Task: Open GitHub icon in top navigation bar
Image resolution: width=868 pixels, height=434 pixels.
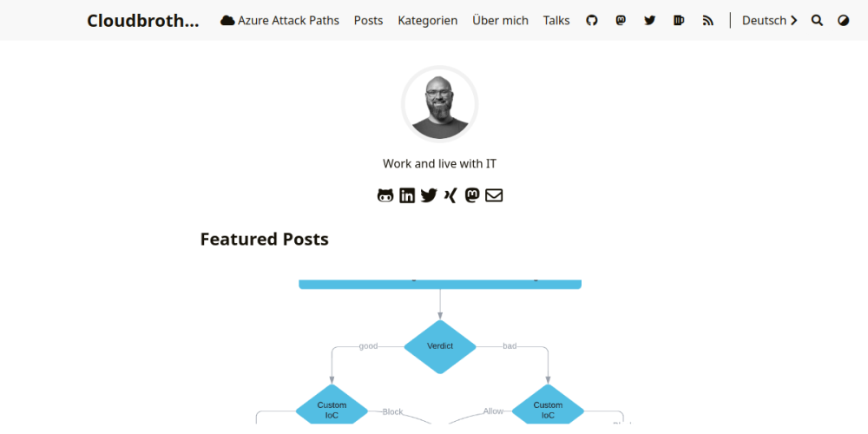Action: pyautogui.click(x=592, y=21)
